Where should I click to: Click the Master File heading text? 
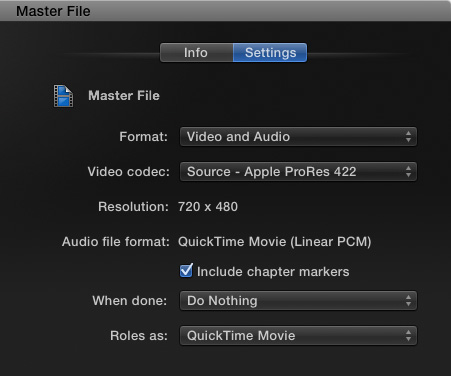(124, 96)
